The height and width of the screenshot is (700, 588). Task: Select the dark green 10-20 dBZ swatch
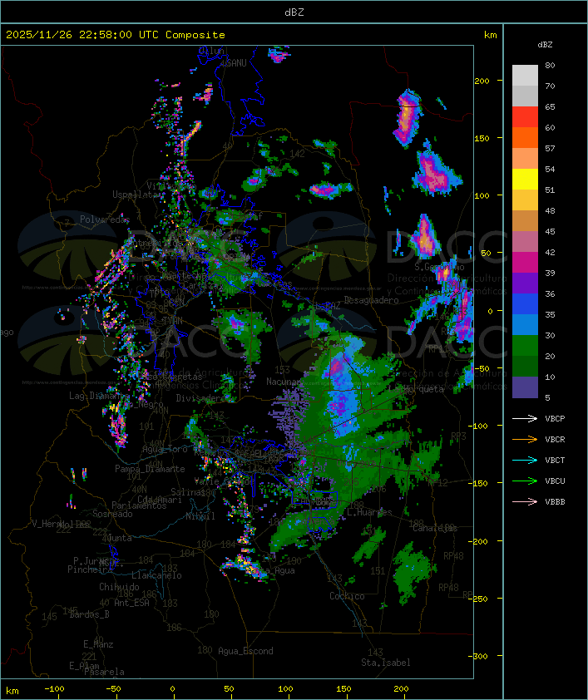point(525,366)
